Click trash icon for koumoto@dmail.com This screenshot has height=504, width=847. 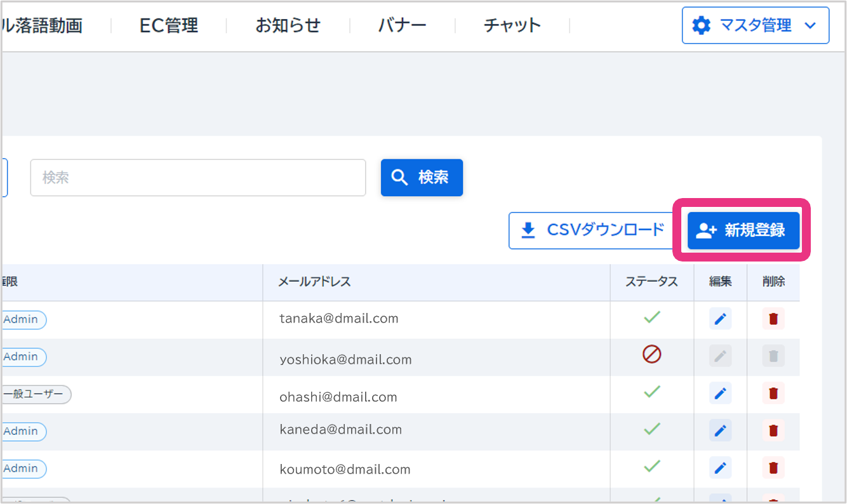(x=773, y=468)
